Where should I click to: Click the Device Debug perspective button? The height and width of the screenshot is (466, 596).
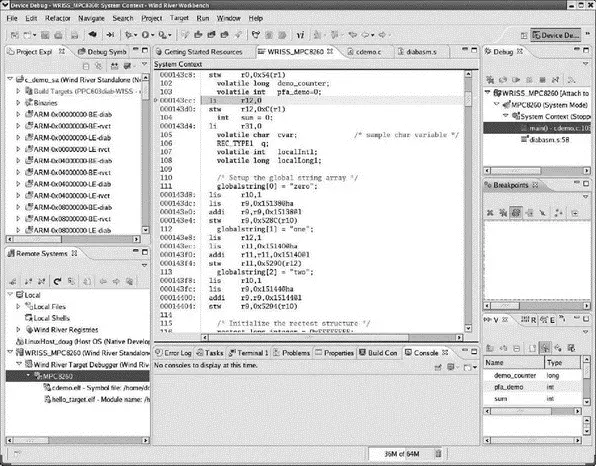tap(555, 35)
